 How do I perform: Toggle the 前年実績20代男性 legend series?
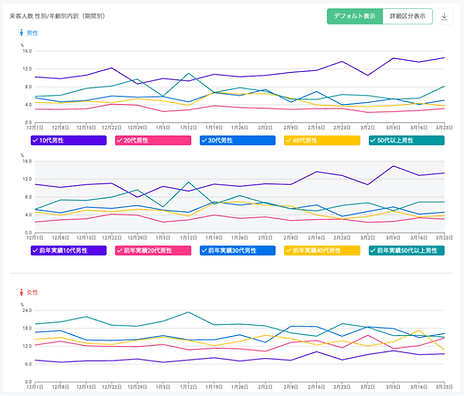[x=153, y=250]
